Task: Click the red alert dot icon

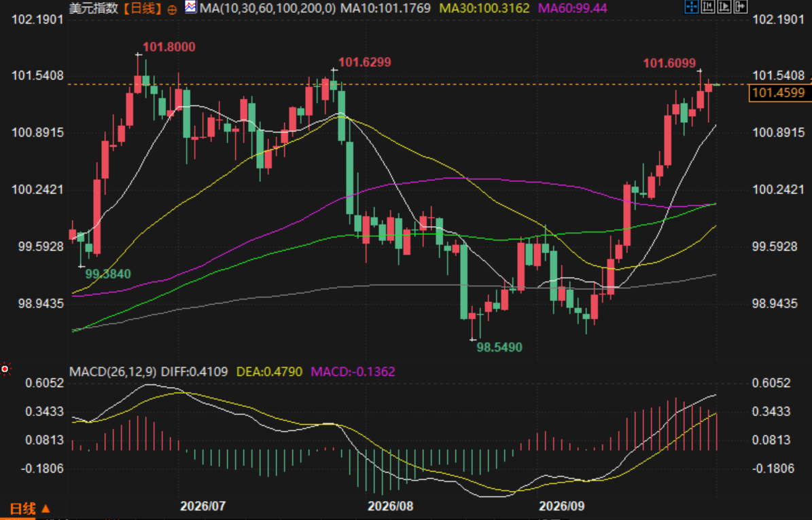Action: pos(5,369)
